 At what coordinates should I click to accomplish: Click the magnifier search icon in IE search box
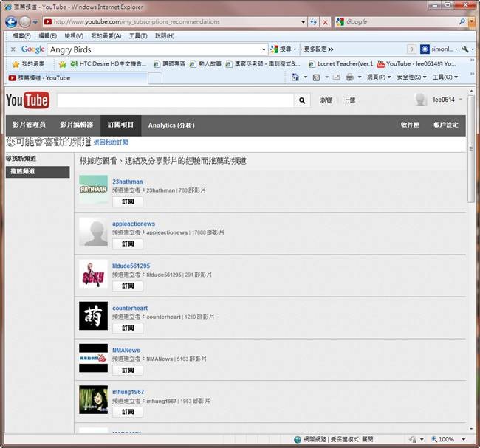point(462,21)
